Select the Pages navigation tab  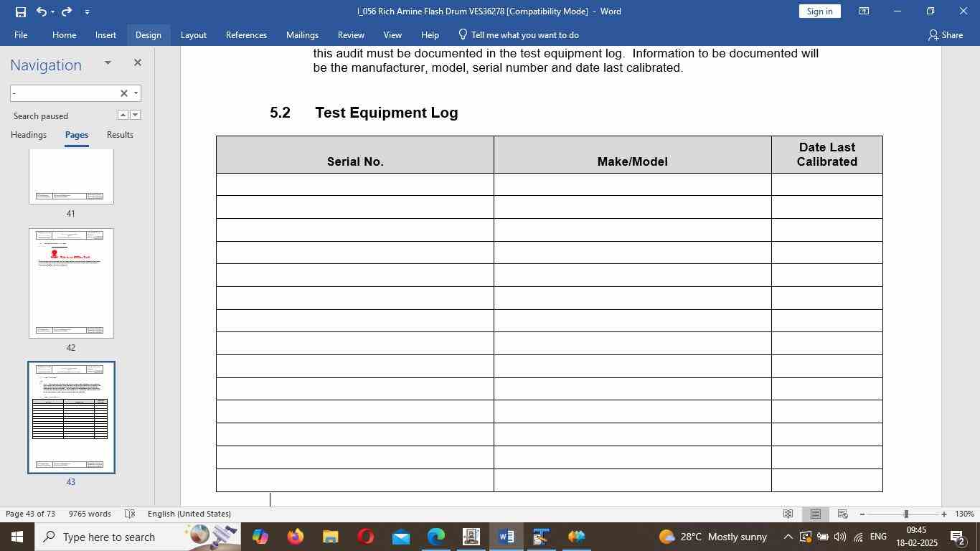coord(77,135)
